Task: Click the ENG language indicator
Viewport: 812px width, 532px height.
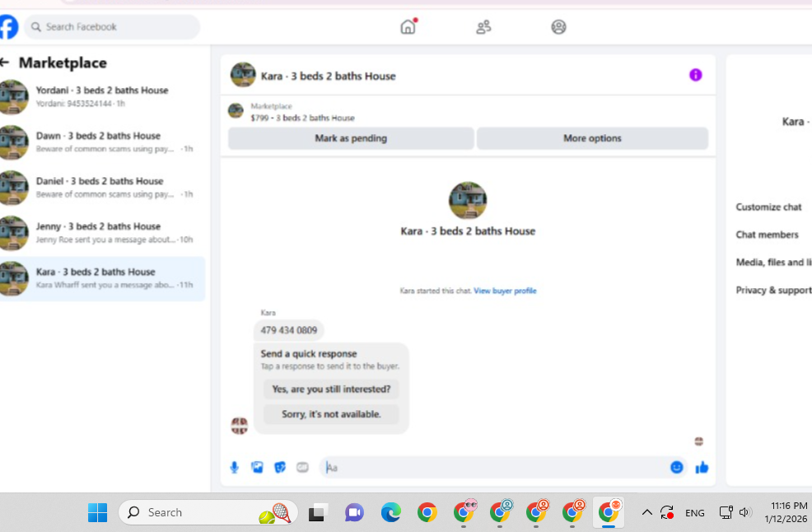Action: point(694,513)
